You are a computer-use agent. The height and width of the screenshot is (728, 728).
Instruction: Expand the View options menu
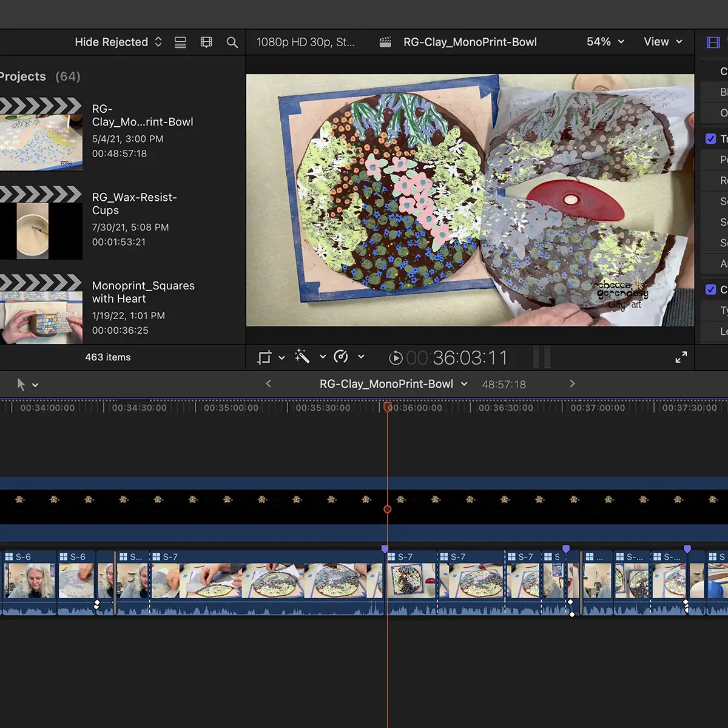pyautogui.click(x=662, y=42)
